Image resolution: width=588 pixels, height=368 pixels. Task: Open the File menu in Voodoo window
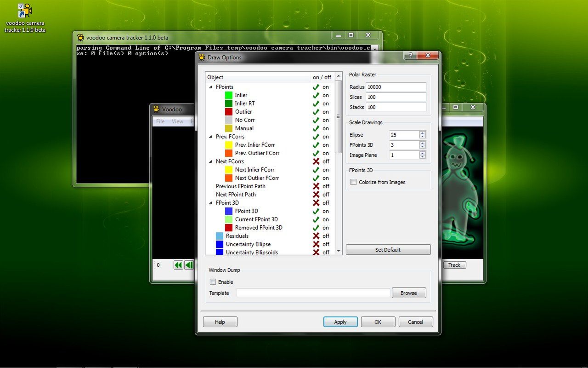(x=160, y=121)
